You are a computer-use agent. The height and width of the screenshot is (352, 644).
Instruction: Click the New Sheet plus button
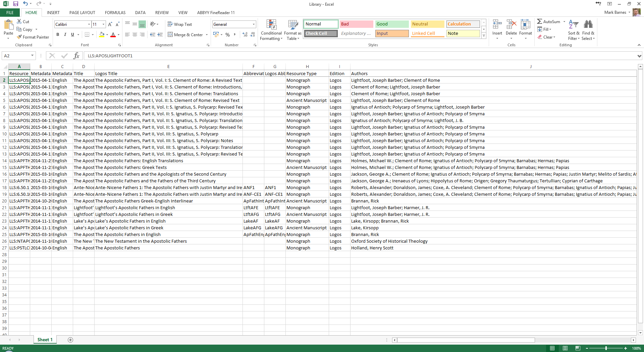[x=70, y=340]
